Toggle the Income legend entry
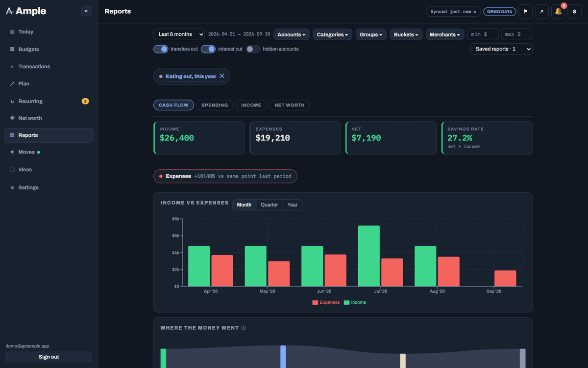588x368 pixels. (x=355, y=302)
